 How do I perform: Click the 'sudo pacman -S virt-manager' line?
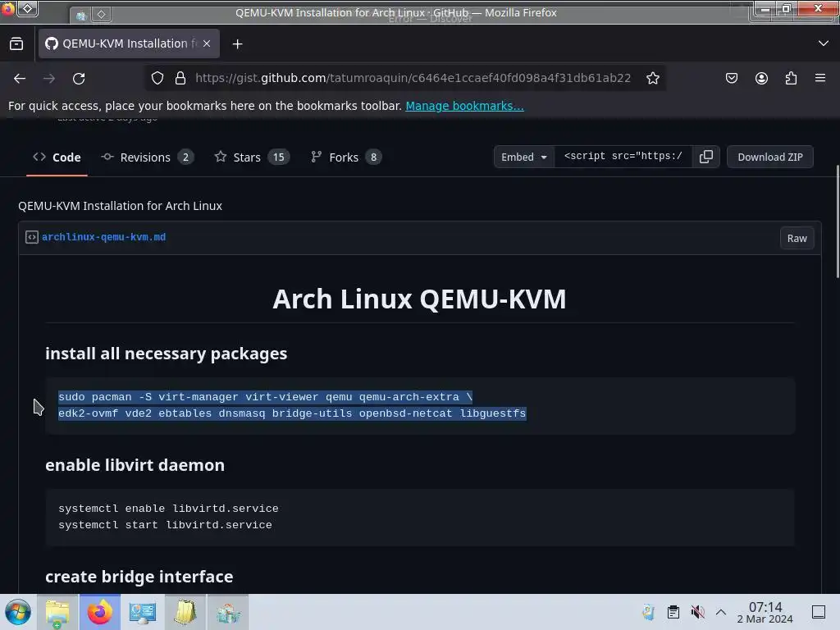(265, 397)
